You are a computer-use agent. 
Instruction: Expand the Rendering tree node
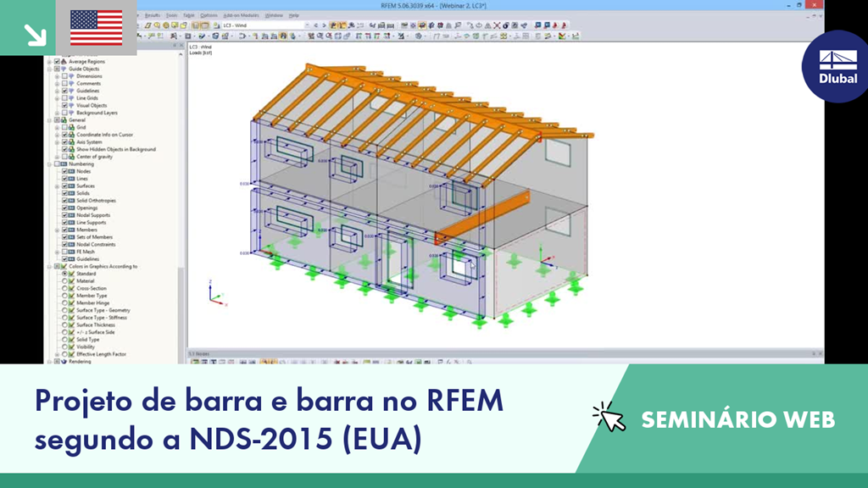(50, 361)
